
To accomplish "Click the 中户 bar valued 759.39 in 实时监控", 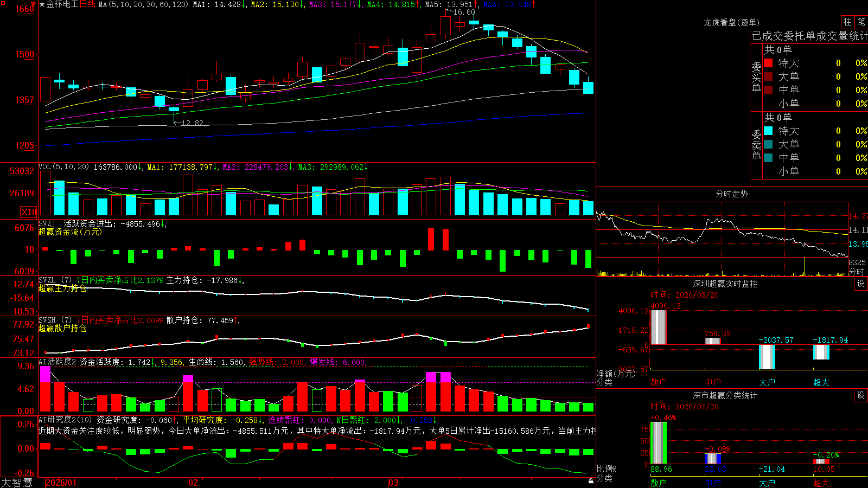I will click(x=713, y=341).
